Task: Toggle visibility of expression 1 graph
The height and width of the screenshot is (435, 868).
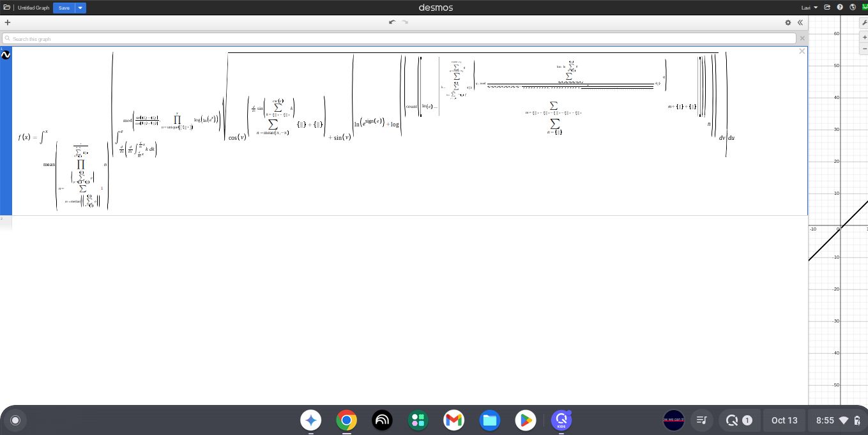Action: click(6, 55)
